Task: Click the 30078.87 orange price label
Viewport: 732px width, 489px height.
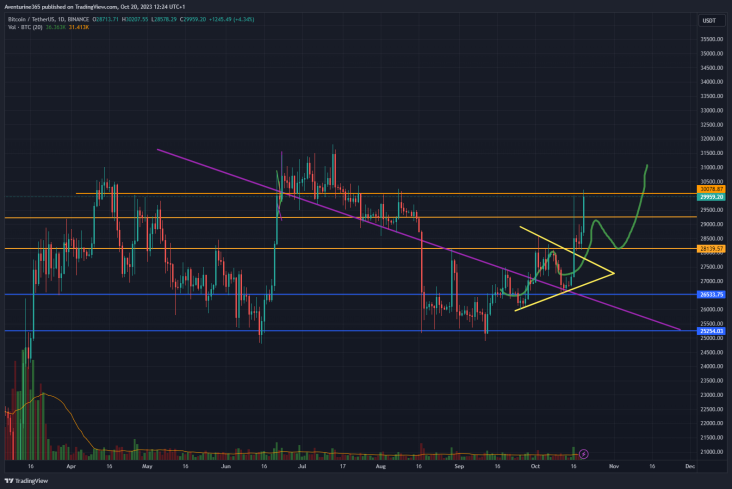Action: click(711, 189)
